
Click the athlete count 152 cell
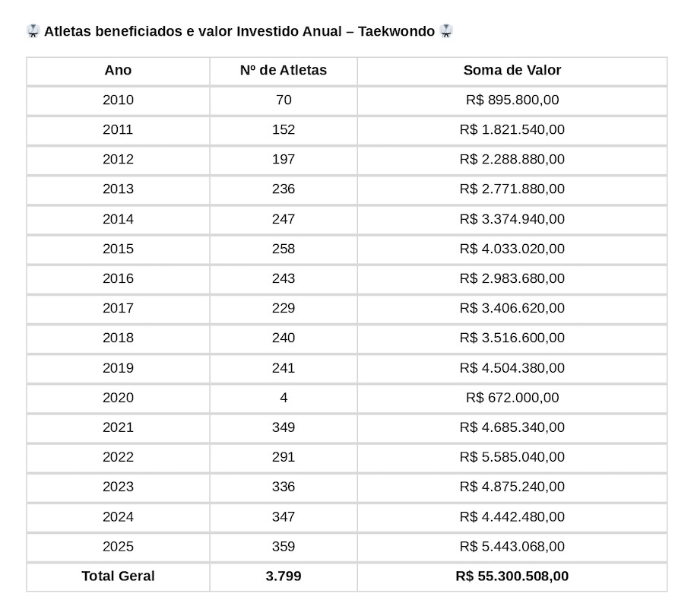click(284, 129)
